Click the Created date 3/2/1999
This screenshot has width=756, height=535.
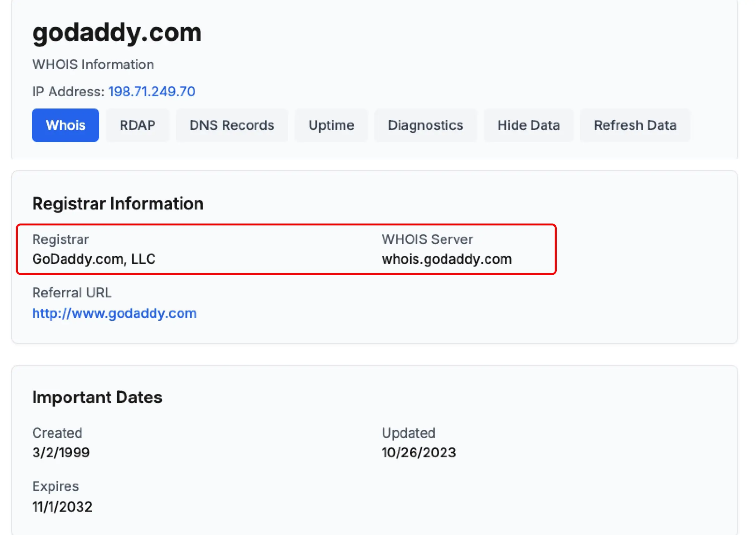tap(61, 453)
